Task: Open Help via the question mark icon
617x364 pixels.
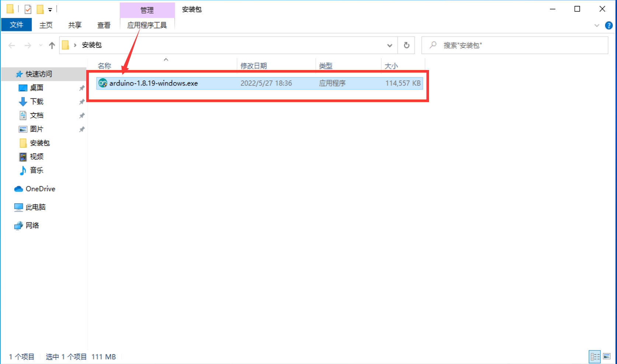Action: [x=609, y=25]
